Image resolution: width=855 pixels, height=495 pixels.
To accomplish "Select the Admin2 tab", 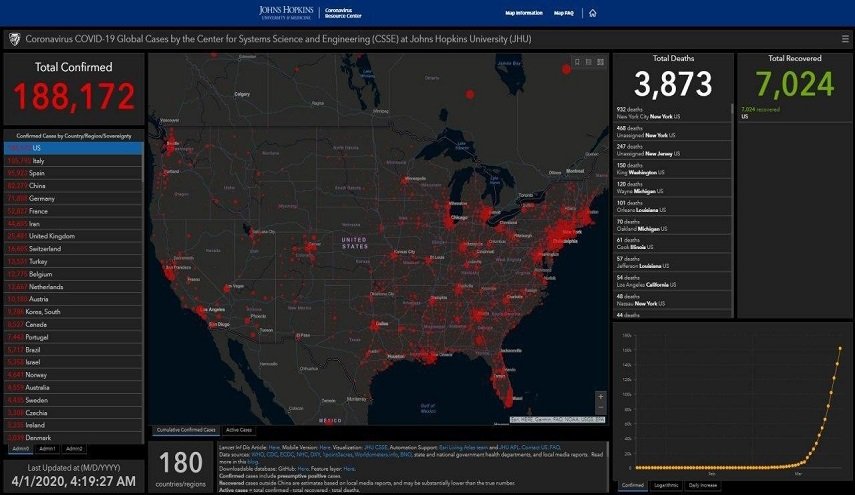I will click(x=74, y=449).
